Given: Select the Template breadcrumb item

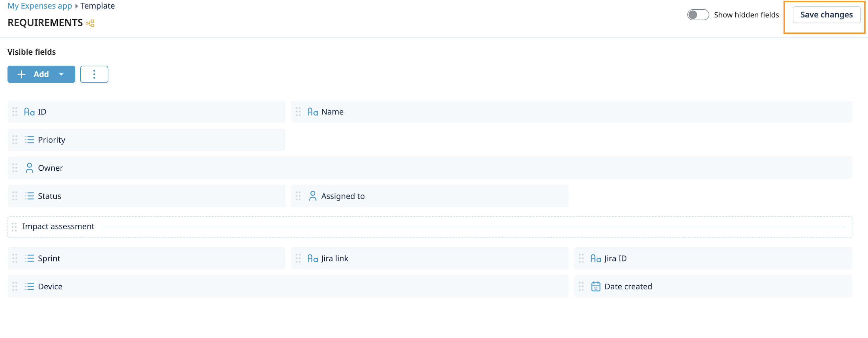Looking at the screenshot, I should click(x=97, y=6).
